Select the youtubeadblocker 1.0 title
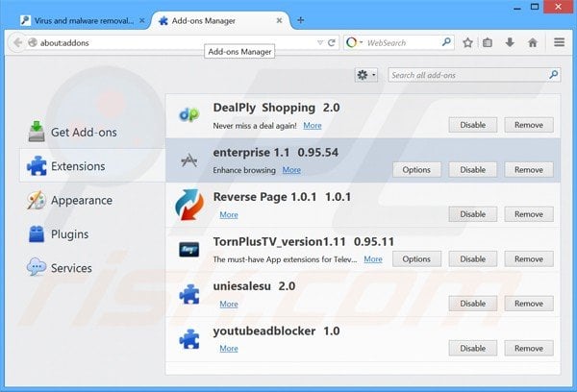577x392 pixels. pos(276,331)
